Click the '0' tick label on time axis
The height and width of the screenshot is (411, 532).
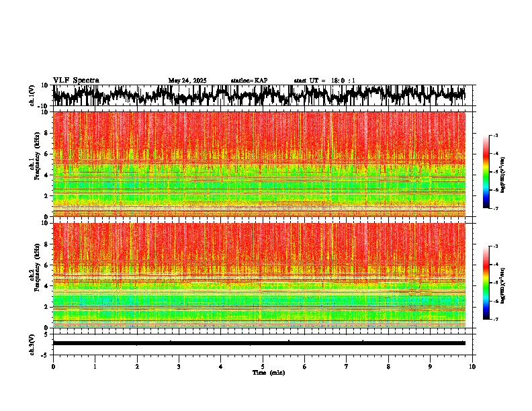(x=53, y=367)
